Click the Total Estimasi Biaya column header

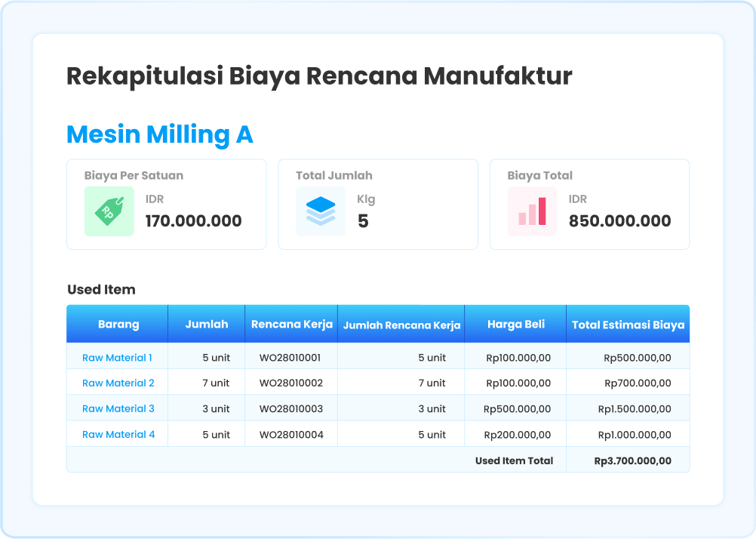[628, 324]
